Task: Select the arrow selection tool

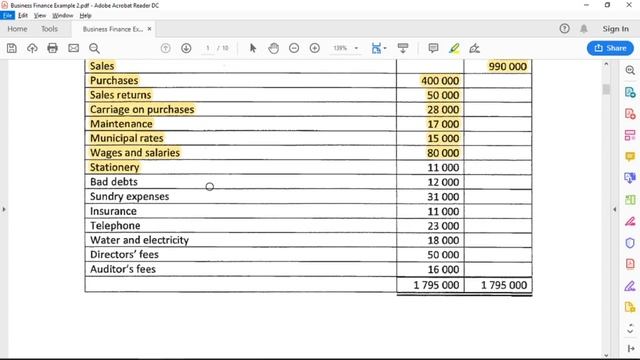Action: (253, 48)
